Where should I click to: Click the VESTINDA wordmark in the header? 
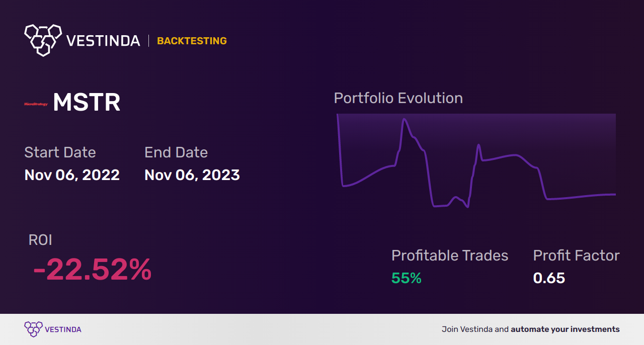pyautogui.click(x=103, y=41)
